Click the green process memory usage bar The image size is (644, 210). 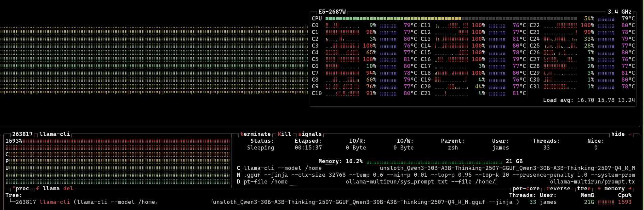click(434, 162)
